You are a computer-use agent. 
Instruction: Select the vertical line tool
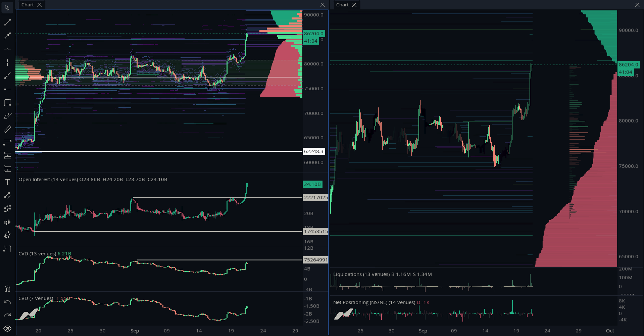(x=7, y=62)
